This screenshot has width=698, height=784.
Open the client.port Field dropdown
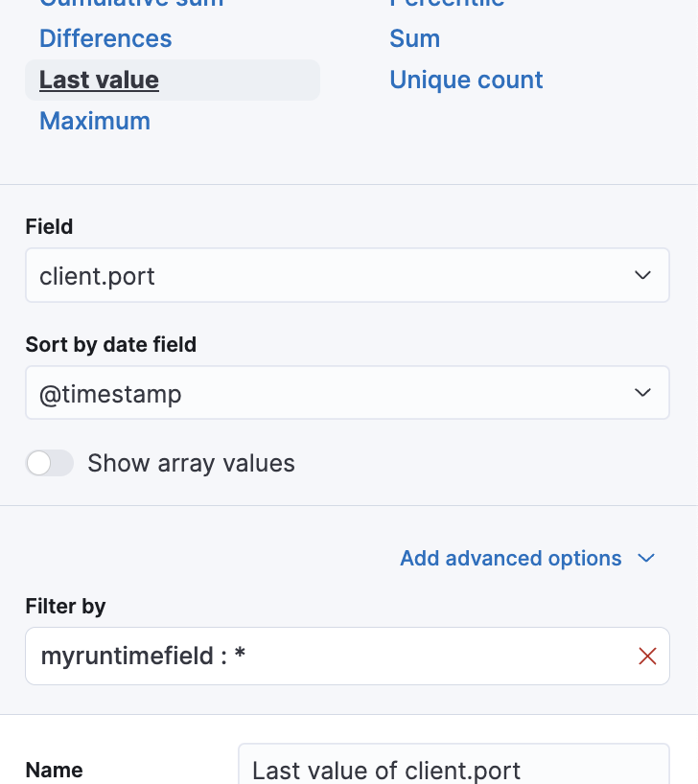point(326,276)
